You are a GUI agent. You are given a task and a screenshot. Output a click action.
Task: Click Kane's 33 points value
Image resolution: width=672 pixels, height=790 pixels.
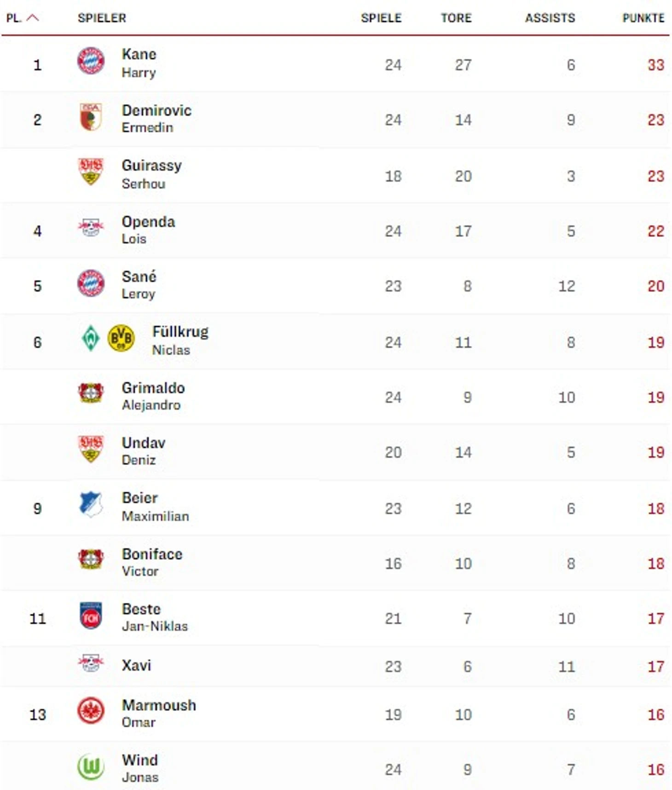(655, 65)
